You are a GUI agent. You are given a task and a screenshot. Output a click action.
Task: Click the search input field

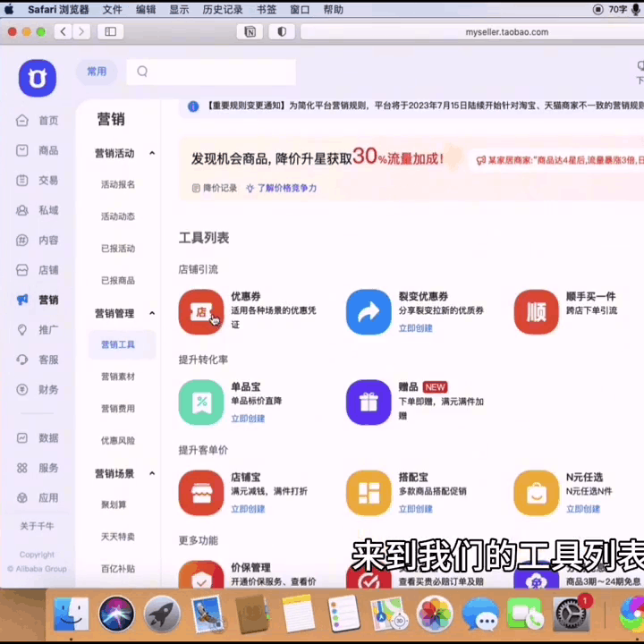211,72
